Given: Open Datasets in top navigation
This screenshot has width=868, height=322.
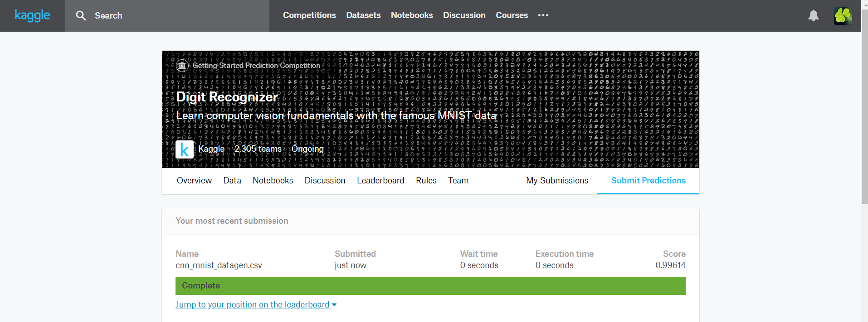Looking at the screenshot, I should click(363, 15).
